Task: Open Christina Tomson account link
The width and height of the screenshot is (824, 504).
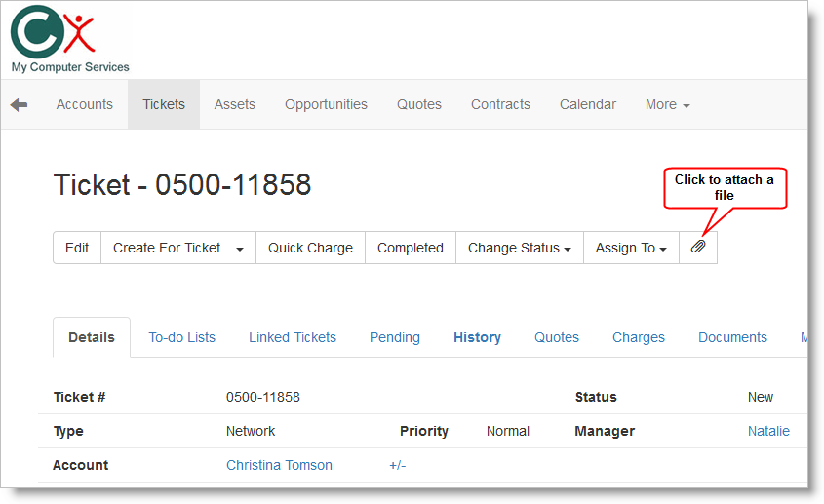Action: (279, 465)
